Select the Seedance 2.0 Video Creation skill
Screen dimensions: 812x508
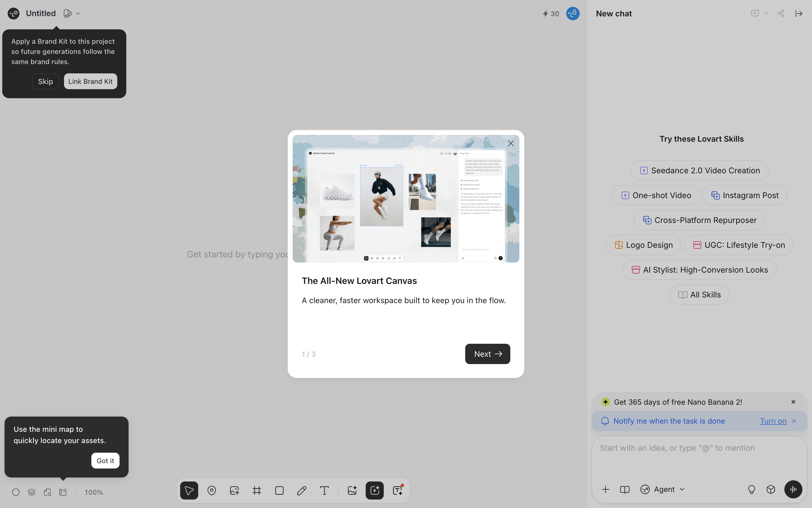pos(699,170)
